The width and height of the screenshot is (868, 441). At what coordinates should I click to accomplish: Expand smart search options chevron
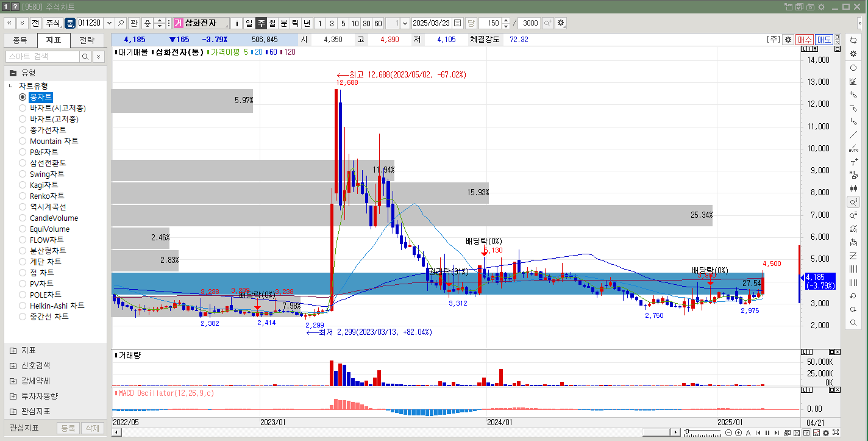pos(99,56)
